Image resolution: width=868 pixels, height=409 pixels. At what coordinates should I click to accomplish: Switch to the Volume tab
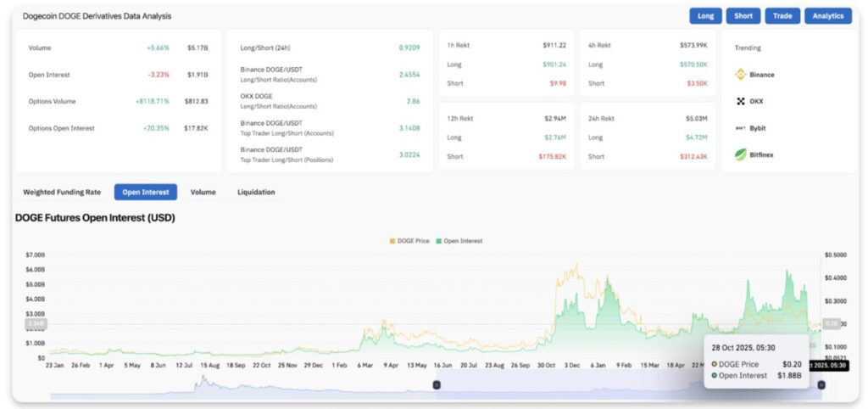(x=203, y=192)
